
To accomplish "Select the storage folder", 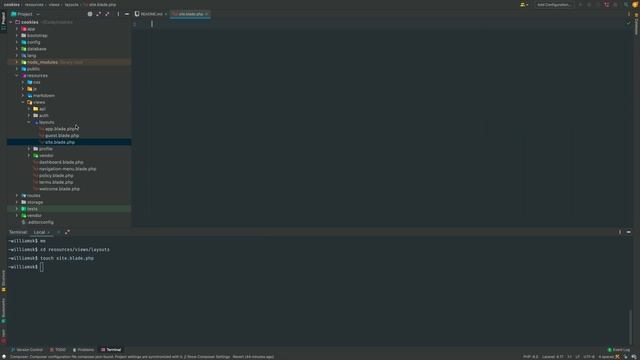I will (35, 202).
